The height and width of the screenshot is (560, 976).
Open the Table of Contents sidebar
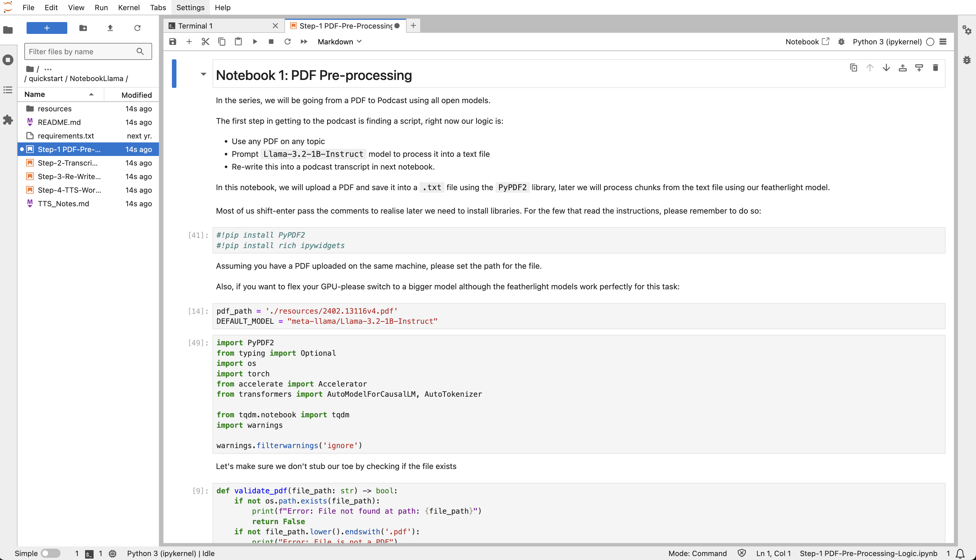[x=8, y=90]
